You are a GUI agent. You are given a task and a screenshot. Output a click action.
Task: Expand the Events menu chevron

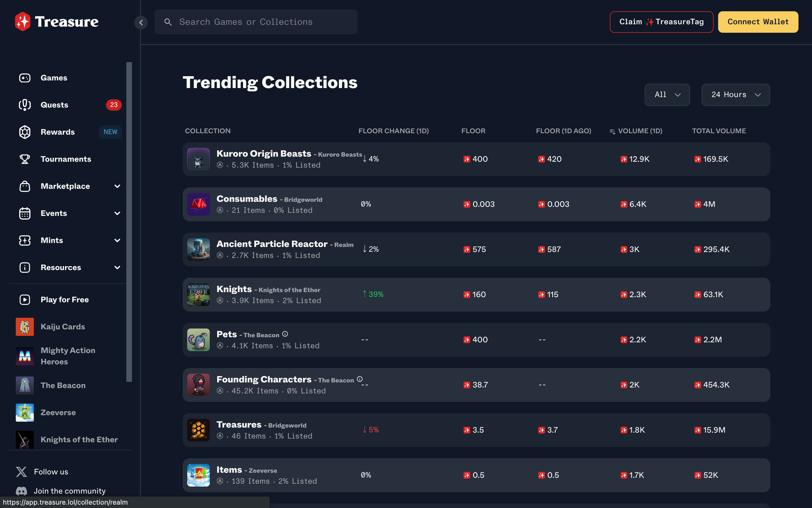click(117, 213)
